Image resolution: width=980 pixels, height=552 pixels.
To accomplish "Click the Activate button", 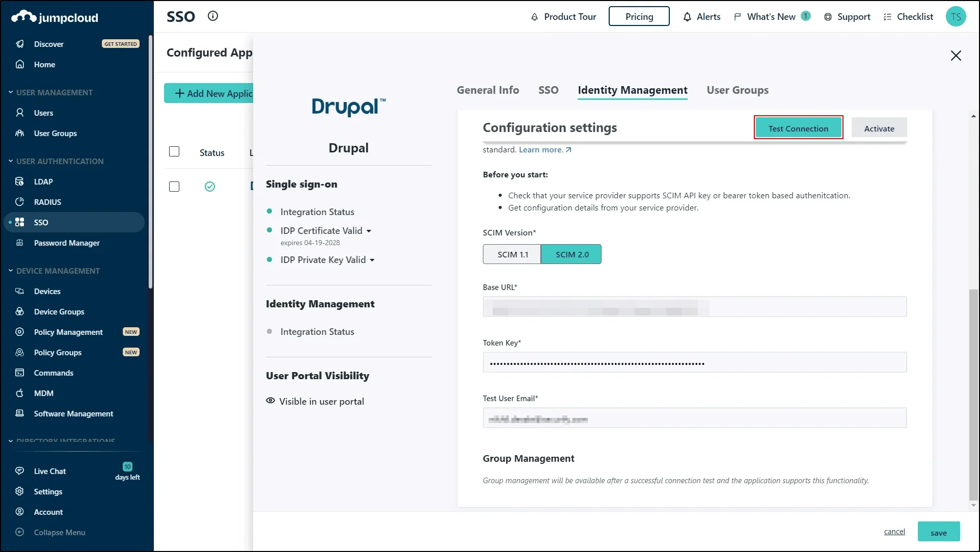I will point(879,128).
